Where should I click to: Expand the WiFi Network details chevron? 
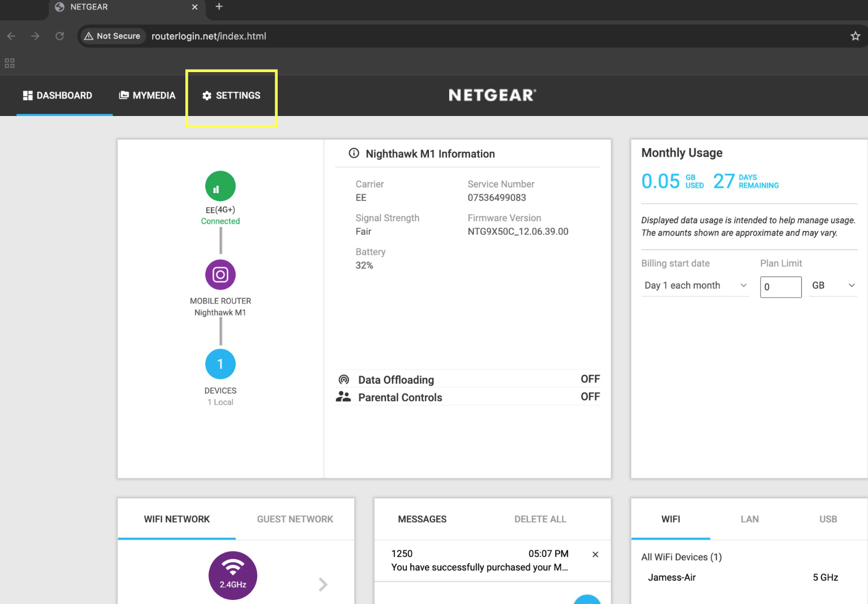coord(322,584)
